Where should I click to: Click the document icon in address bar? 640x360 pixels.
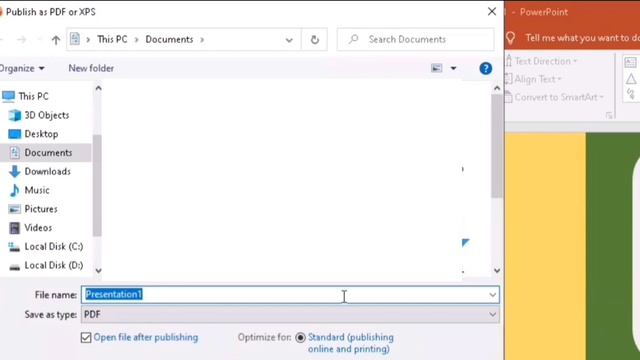click(x=75, y=39)
